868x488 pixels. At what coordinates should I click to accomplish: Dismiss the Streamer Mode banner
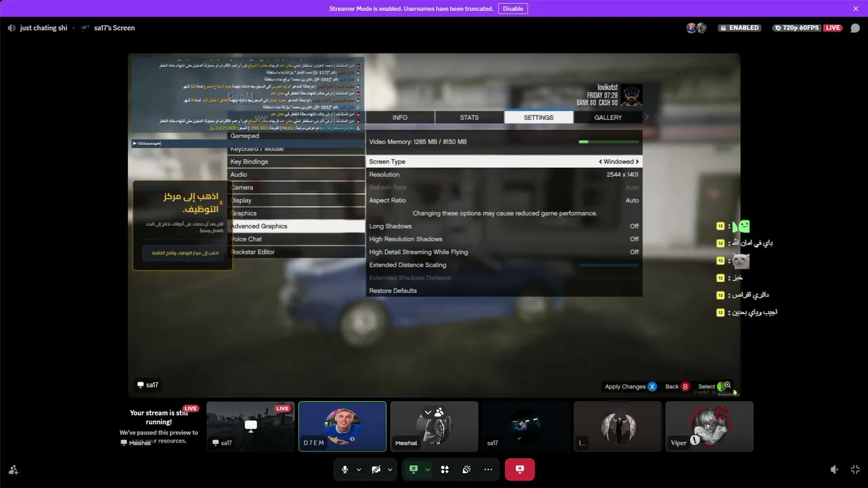(x=856, y=9)
